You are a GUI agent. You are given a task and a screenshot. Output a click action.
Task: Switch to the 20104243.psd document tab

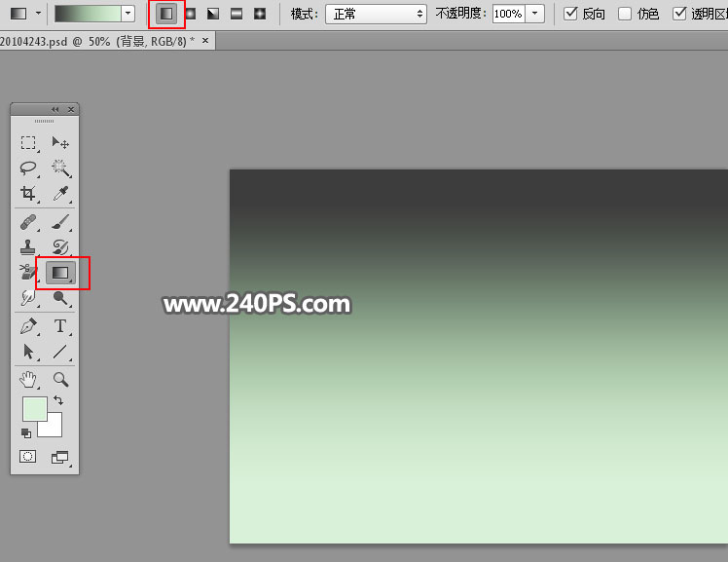97,41
